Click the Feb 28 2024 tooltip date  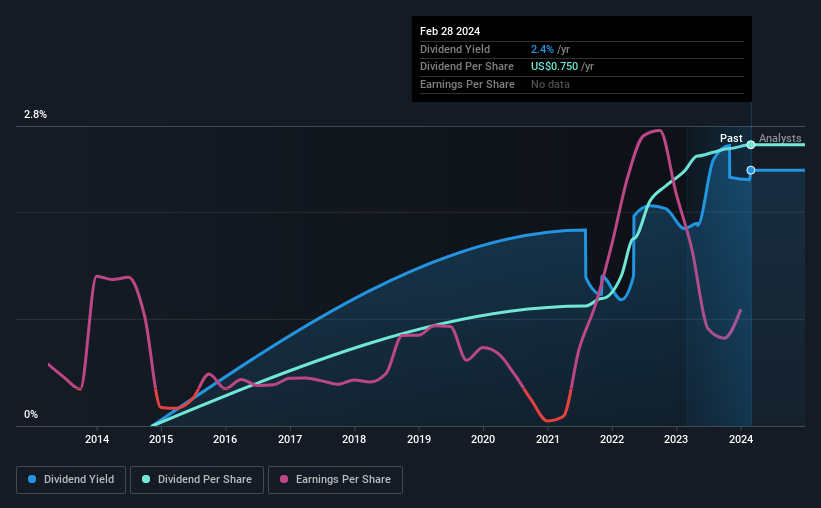point(450,31)
